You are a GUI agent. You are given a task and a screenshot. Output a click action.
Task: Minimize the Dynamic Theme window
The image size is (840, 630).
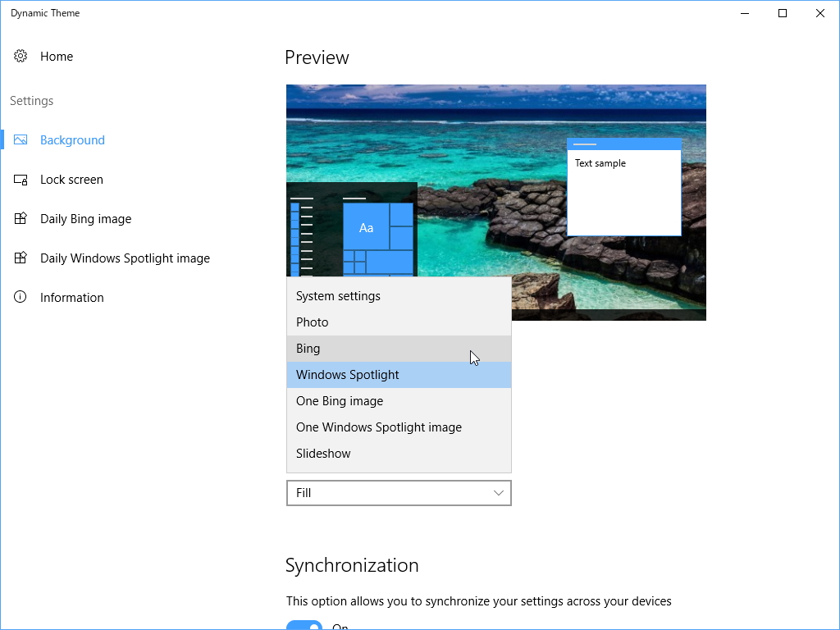coord(745,13)
